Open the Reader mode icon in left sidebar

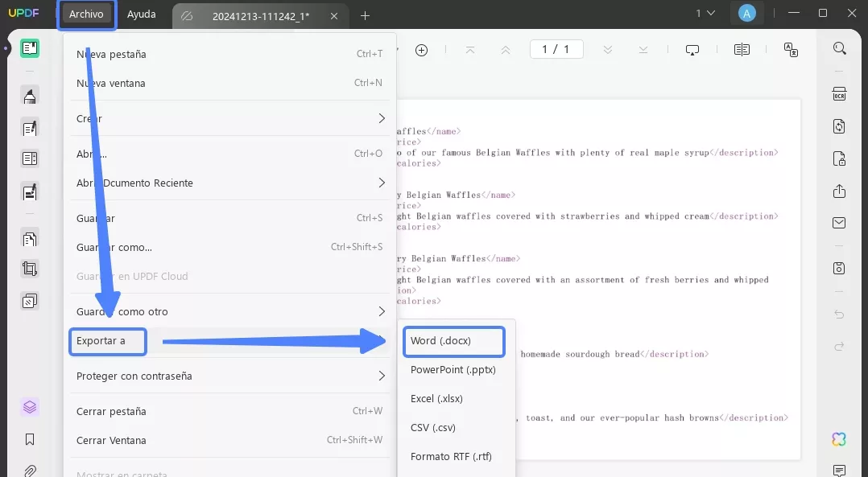coord(29,48)
